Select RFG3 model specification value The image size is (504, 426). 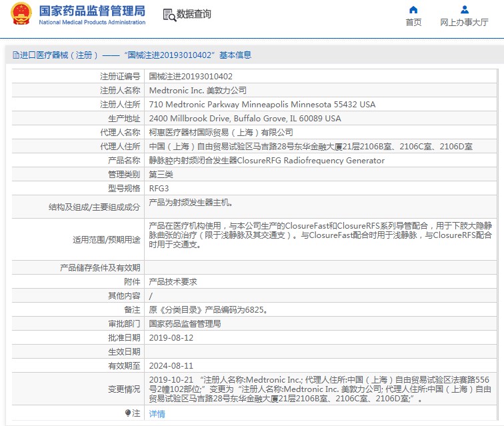coord(159,189)
